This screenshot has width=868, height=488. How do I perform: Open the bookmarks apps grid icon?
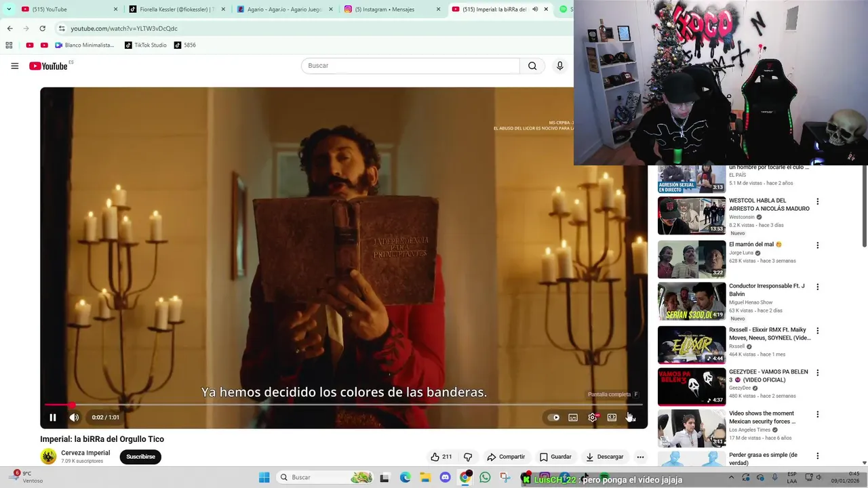click(9, 45)
